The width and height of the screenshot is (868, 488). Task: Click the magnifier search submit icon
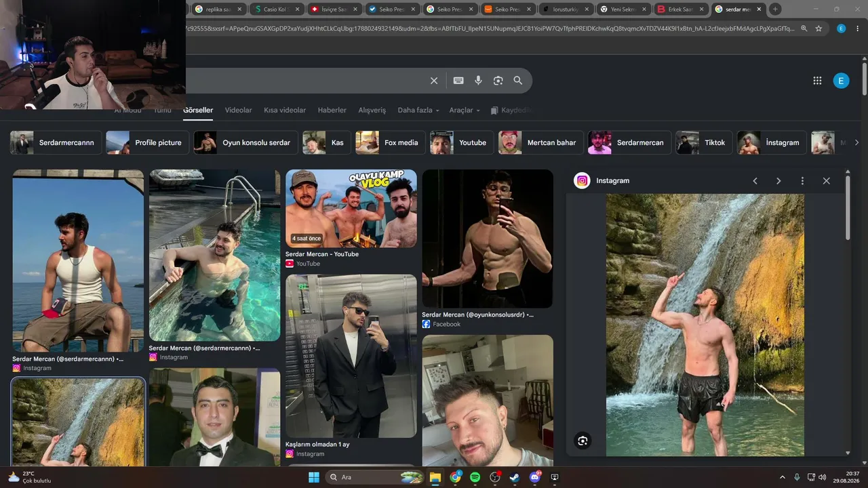coord(518,81)
